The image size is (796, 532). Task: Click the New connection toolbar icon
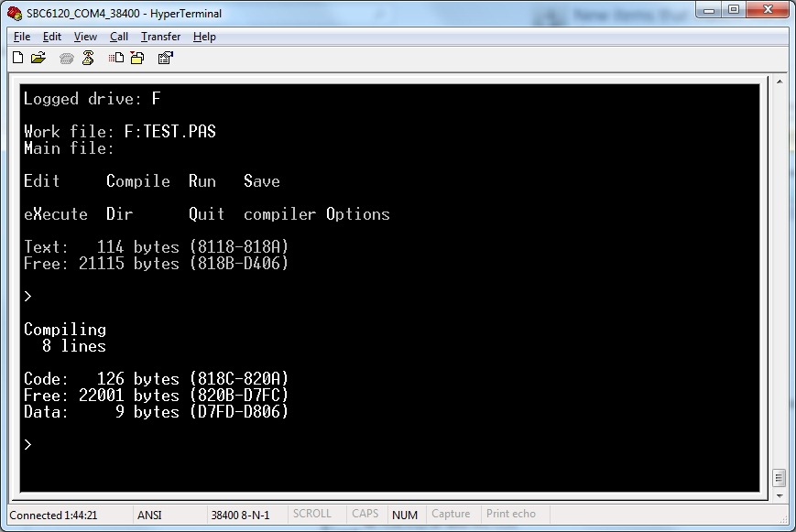click(17, 58)
